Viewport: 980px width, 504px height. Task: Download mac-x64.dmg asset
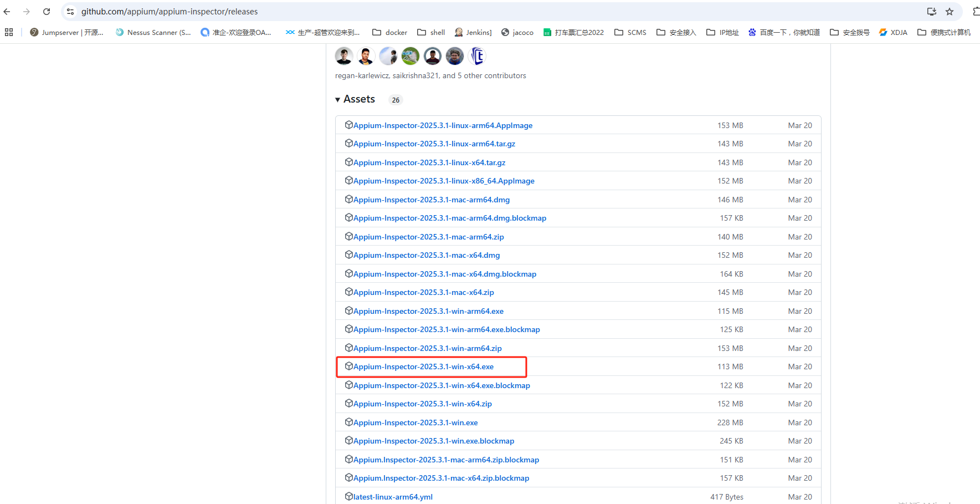click(427, 255)
